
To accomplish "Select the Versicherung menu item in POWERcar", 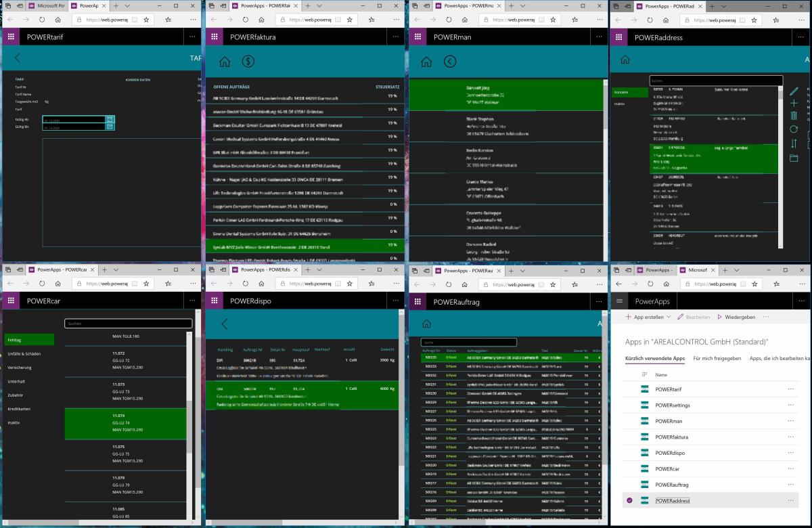I will pos(20,368).
